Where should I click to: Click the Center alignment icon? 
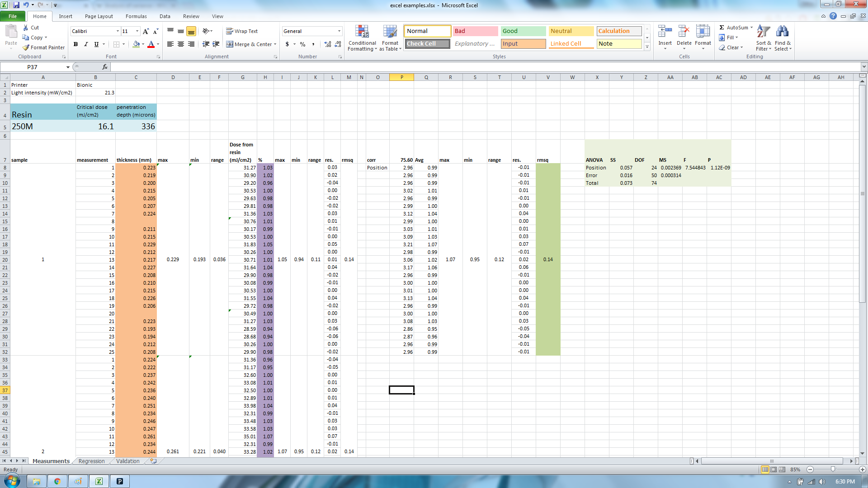tap(181, 44)
